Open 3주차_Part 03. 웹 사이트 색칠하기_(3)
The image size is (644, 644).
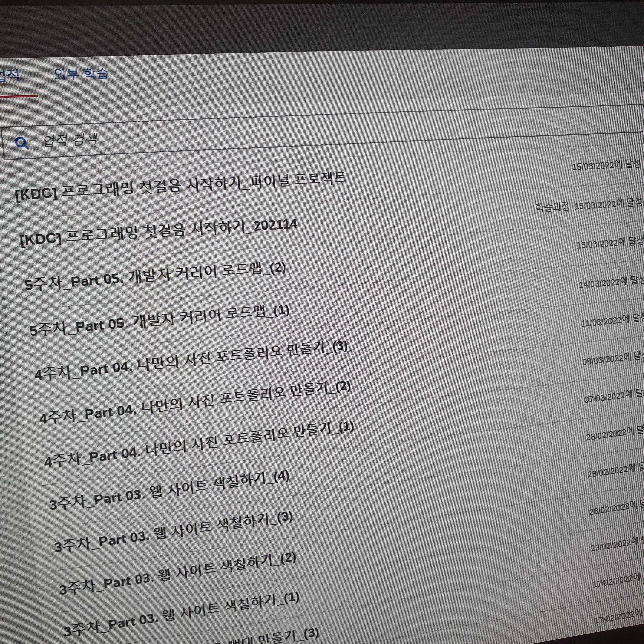(173, 533)
